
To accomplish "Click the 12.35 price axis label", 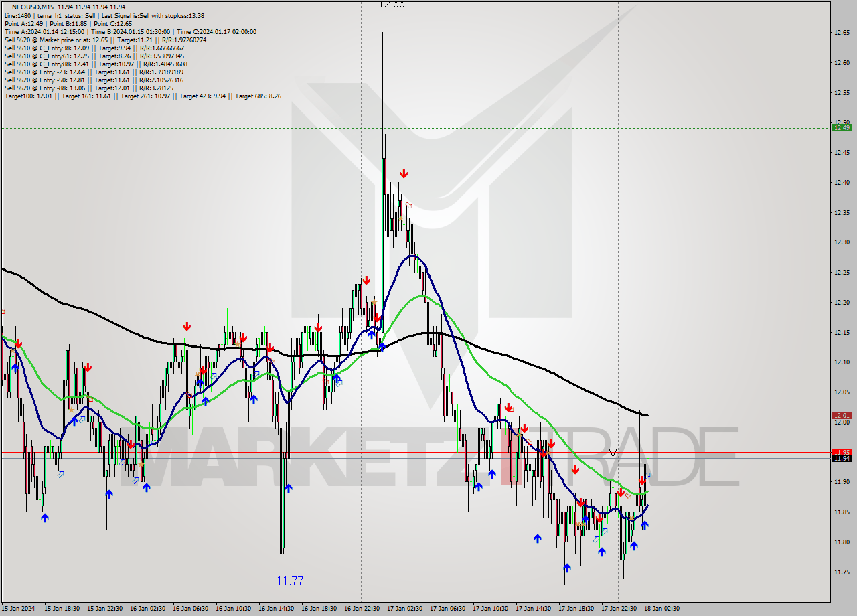I will point(841,212).
